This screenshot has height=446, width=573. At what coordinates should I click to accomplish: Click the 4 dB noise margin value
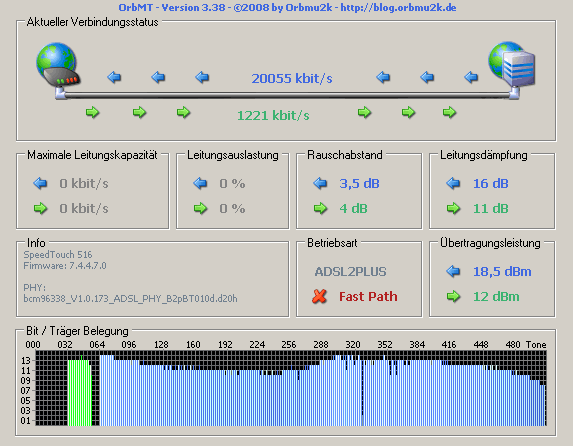coord(353,208)
